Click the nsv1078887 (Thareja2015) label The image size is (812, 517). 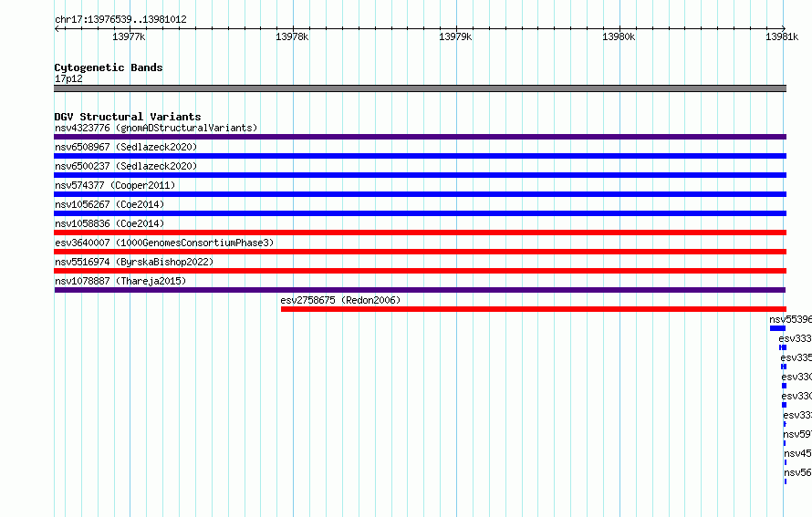(x=120, y=281)
